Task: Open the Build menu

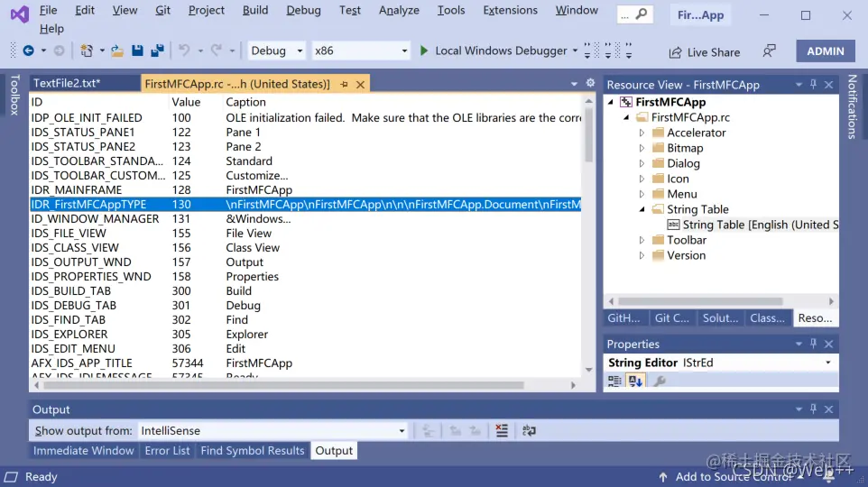Action: (x=255, y=10)
